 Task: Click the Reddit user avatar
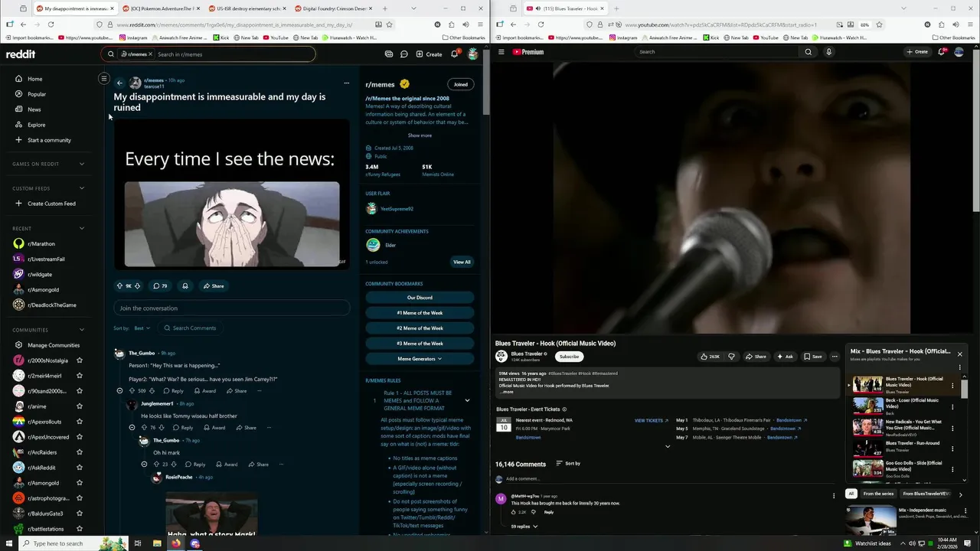pos(473,54)
